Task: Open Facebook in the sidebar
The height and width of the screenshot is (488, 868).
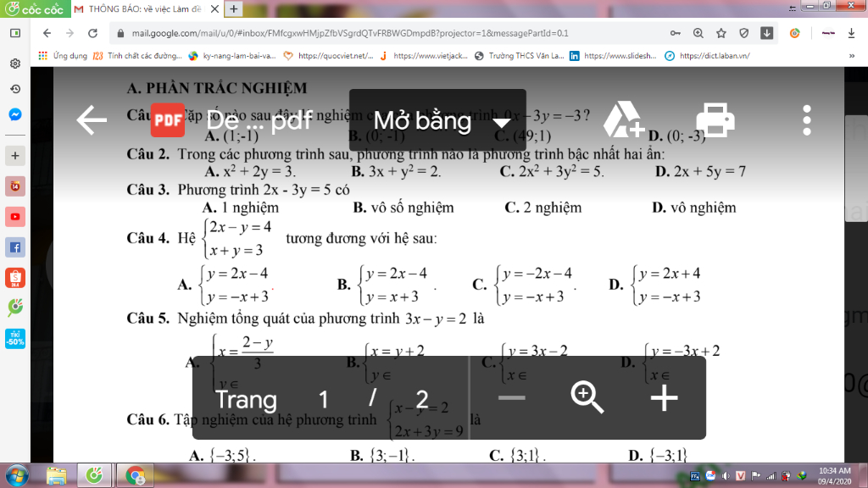Action: 15,247
